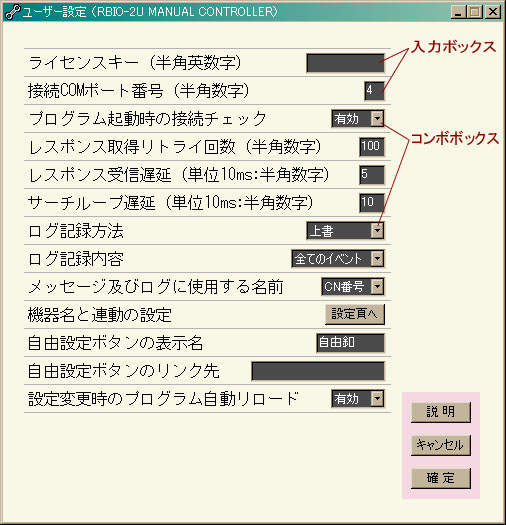Click the 自由設定ボタンのリンク先 input box

pos(318,371)
